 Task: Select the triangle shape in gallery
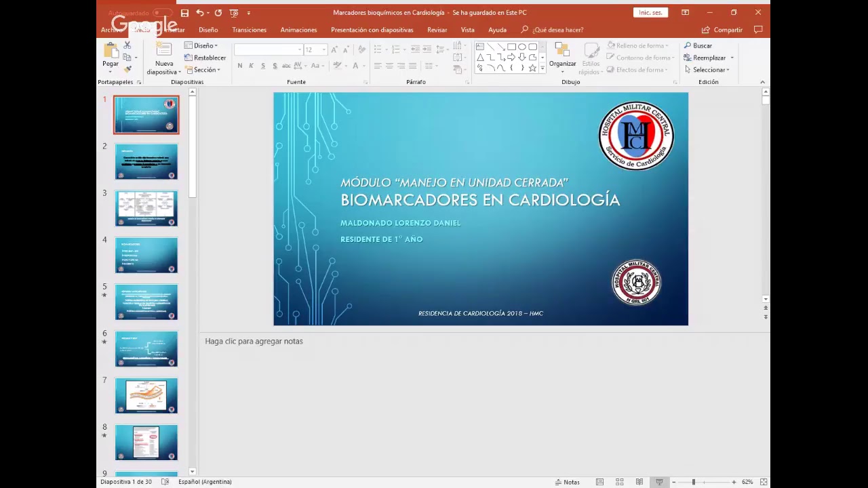pos(480,58)
